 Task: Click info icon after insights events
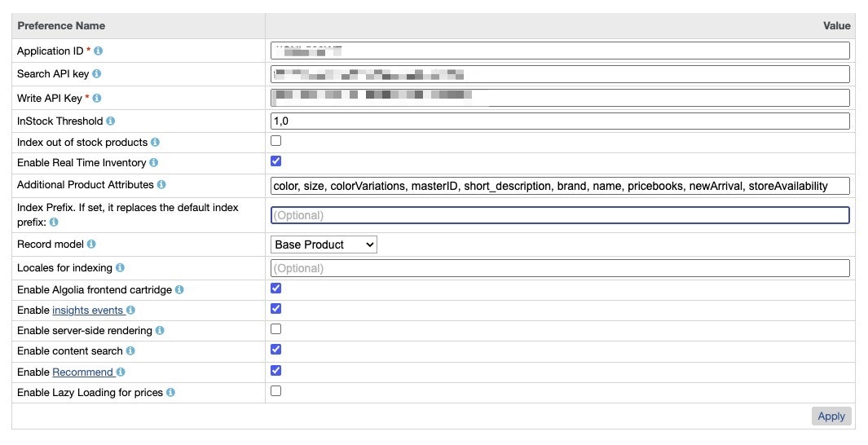(130, 311)
